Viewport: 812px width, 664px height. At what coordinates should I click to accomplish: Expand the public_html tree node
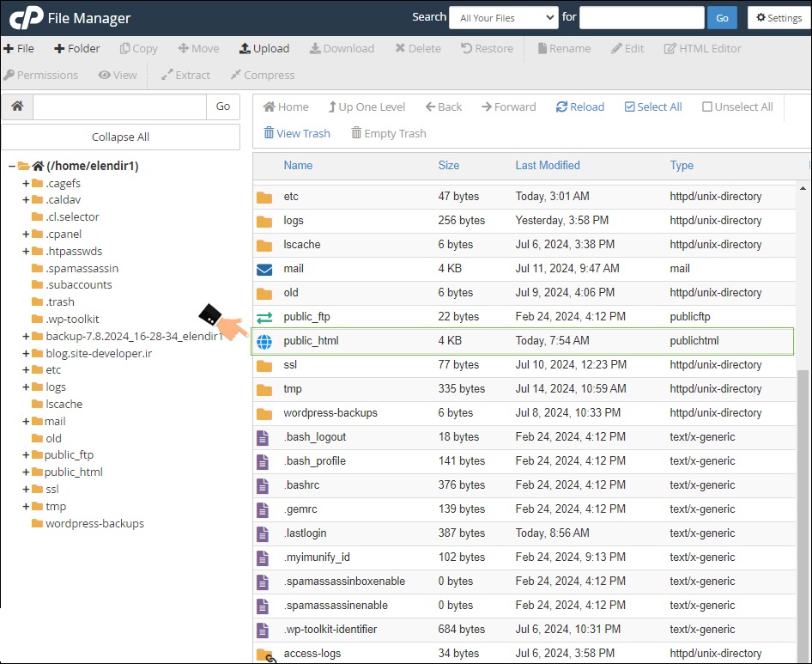pos(26,472)
